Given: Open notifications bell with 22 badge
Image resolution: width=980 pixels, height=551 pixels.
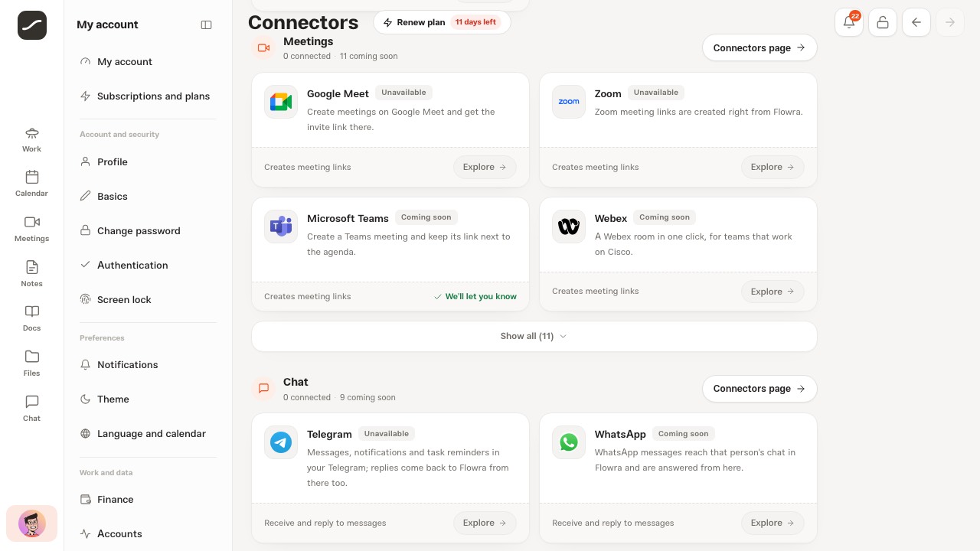Looking at the screenshot, I should tap(849, 22).
